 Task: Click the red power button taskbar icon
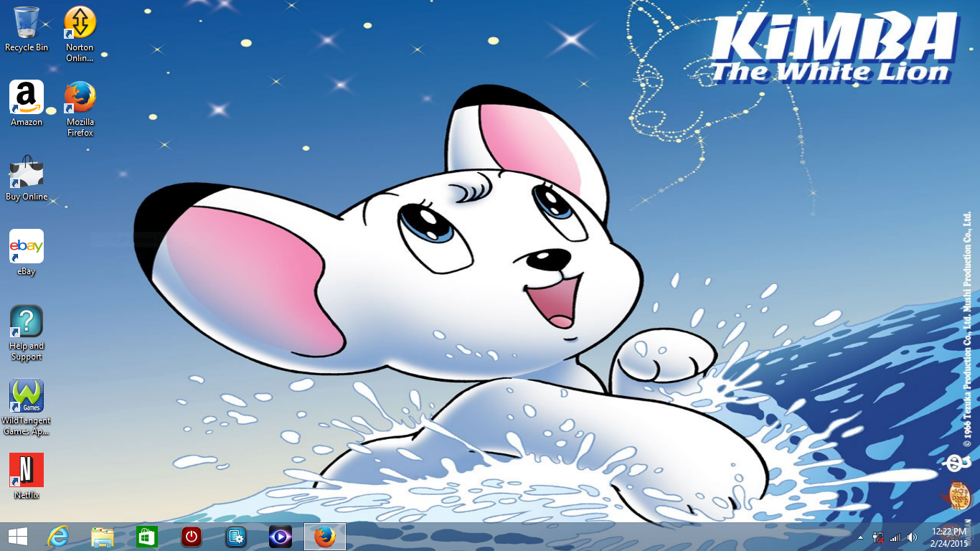191,537
